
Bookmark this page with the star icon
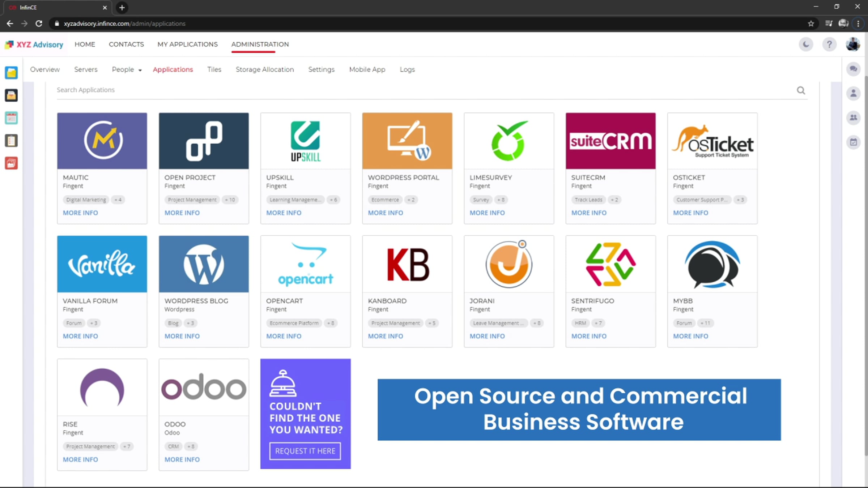811,23
